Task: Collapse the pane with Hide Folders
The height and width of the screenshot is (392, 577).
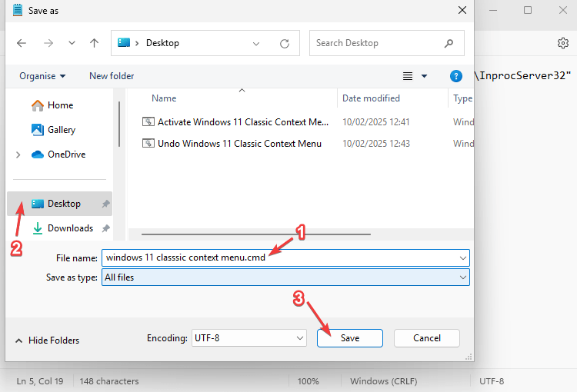Action: tap(47, 340)
